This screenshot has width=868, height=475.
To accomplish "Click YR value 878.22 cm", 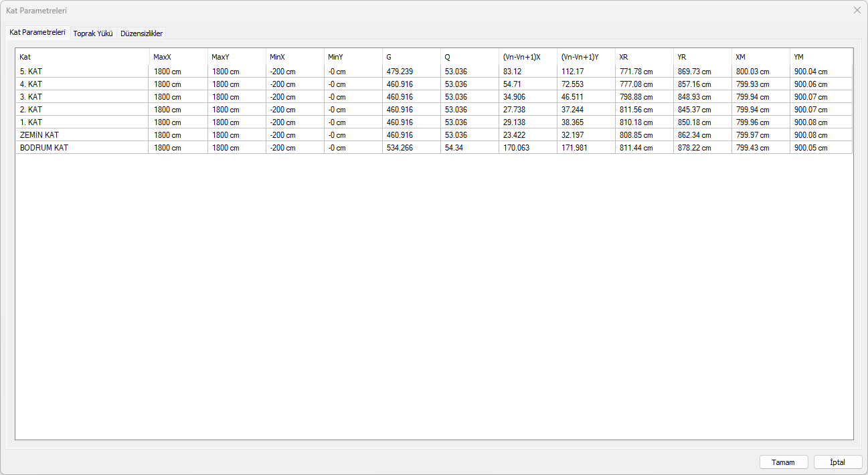I will click(x=702, y=148).
